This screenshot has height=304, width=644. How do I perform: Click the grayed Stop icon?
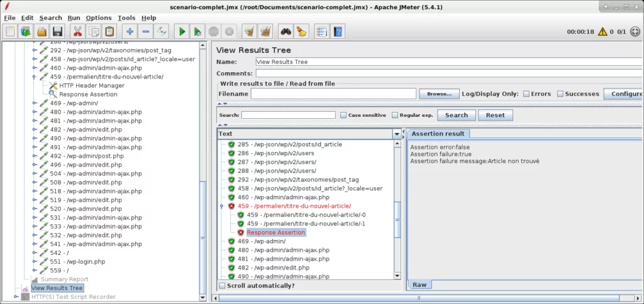214,31
